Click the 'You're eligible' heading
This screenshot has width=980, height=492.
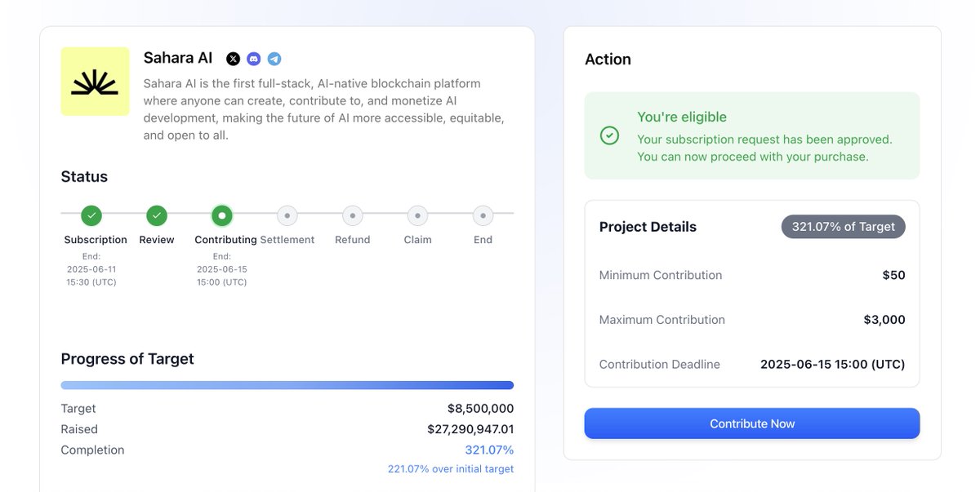(682, 117)
